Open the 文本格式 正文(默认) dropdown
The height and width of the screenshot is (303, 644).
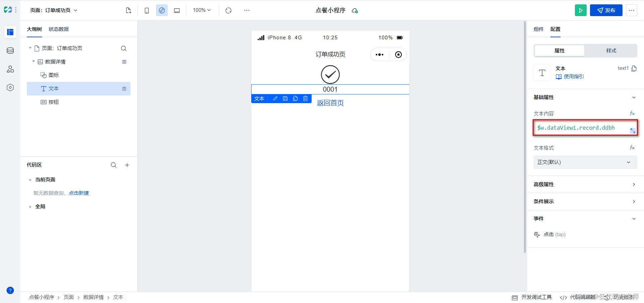click(585, 162)
